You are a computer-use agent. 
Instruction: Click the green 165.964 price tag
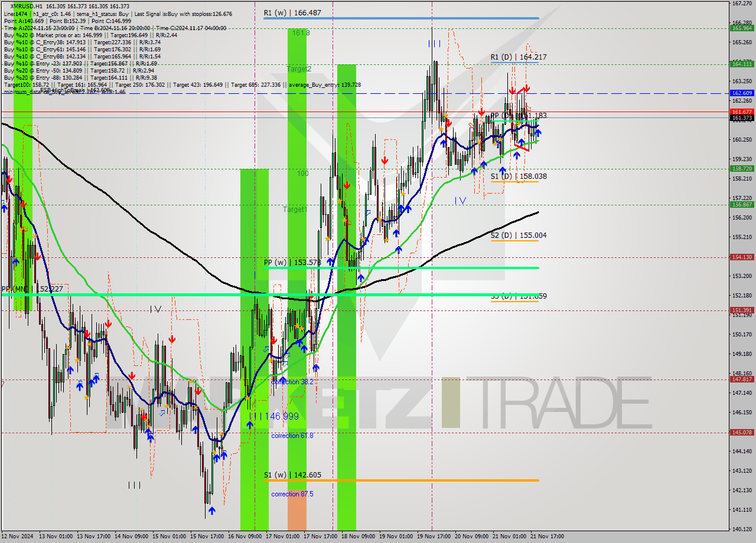pyautogui.click(x=742, y=28)
